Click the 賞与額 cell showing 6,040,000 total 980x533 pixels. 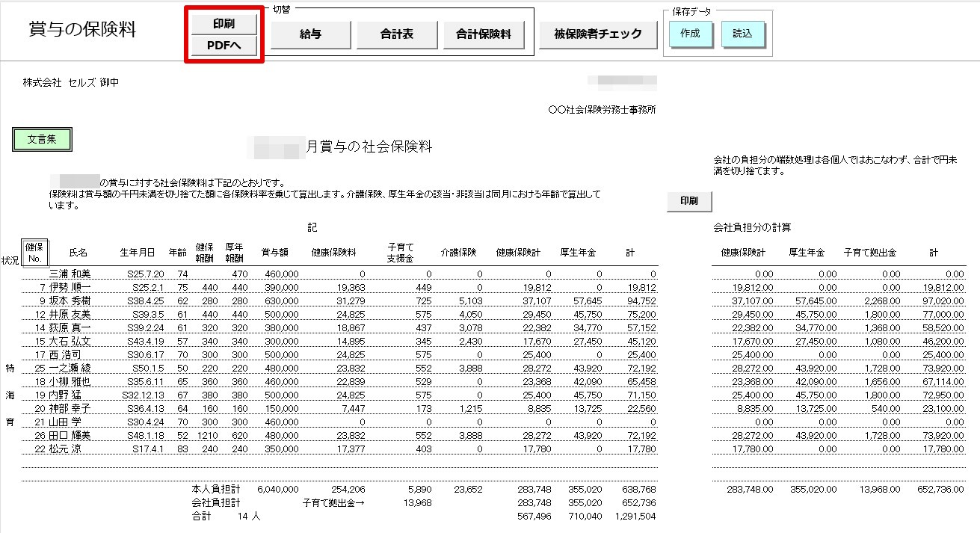point(277,489)
